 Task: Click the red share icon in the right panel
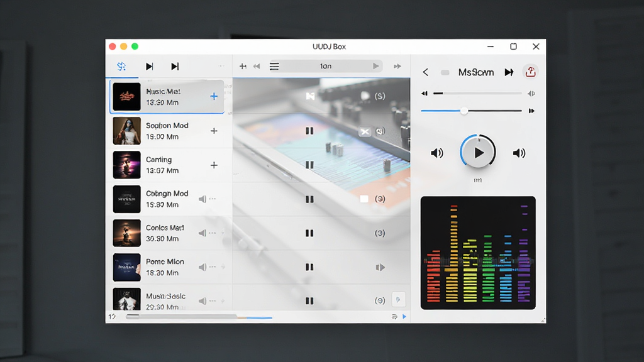pos(530,72)
